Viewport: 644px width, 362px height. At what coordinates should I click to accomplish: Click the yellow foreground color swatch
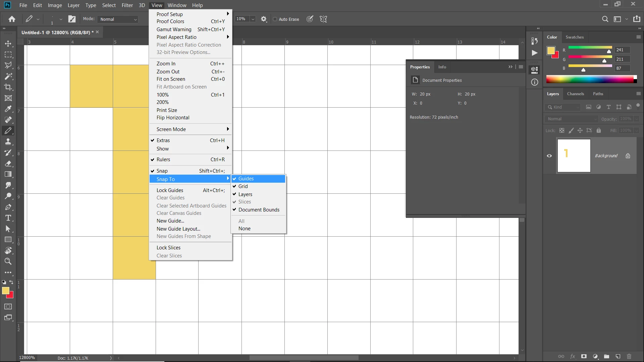coord(5,291)
